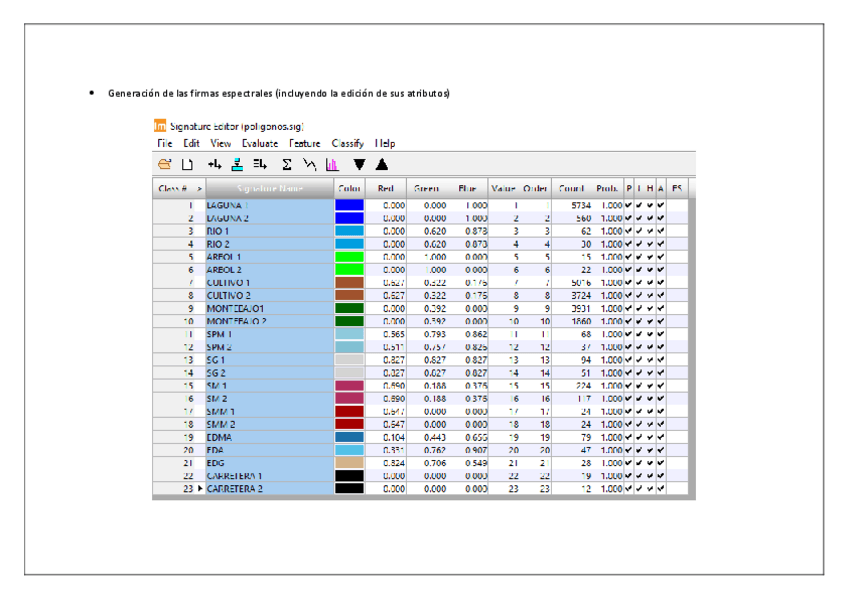The width and height of the screenshot is (848, 599).
Task: Click the black down arrow in toolbar
Action: [359, 164]
